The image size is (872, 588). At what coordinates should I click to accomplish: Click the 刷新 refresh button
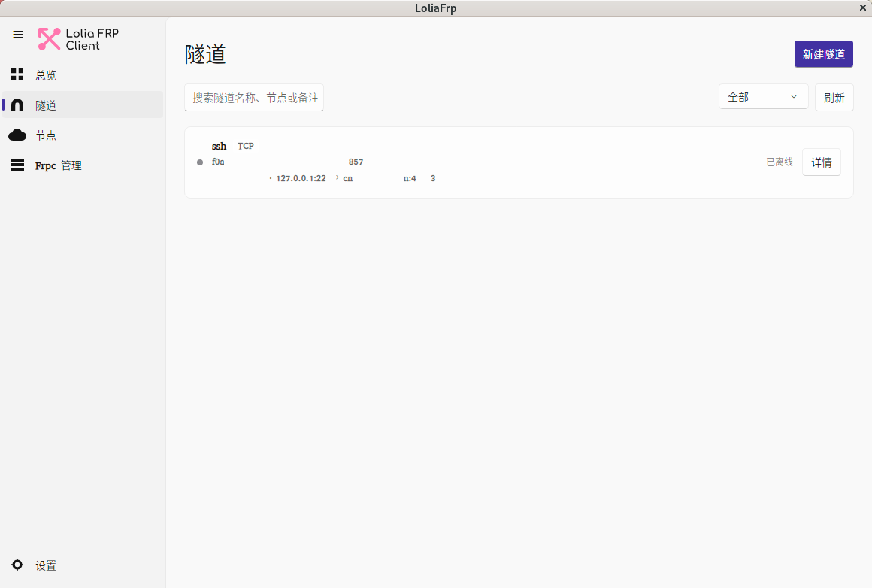point(834,98)
